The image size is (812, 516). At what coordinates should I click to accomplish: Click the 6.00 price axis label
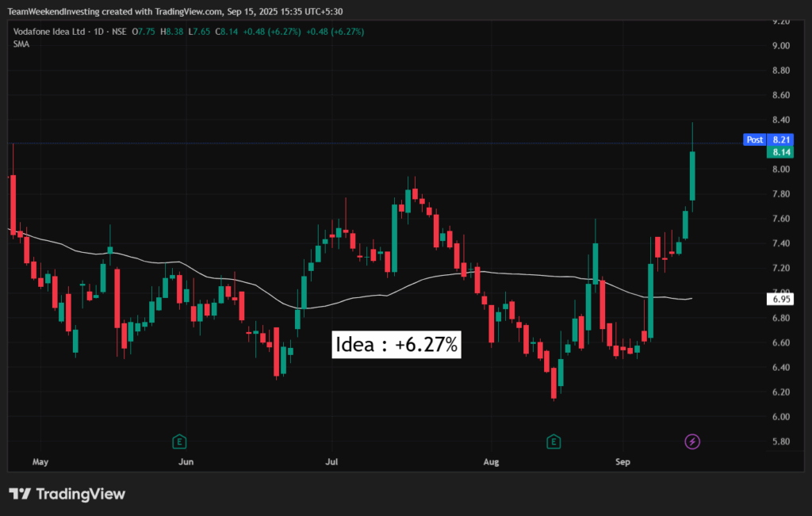tap(781, 417)
